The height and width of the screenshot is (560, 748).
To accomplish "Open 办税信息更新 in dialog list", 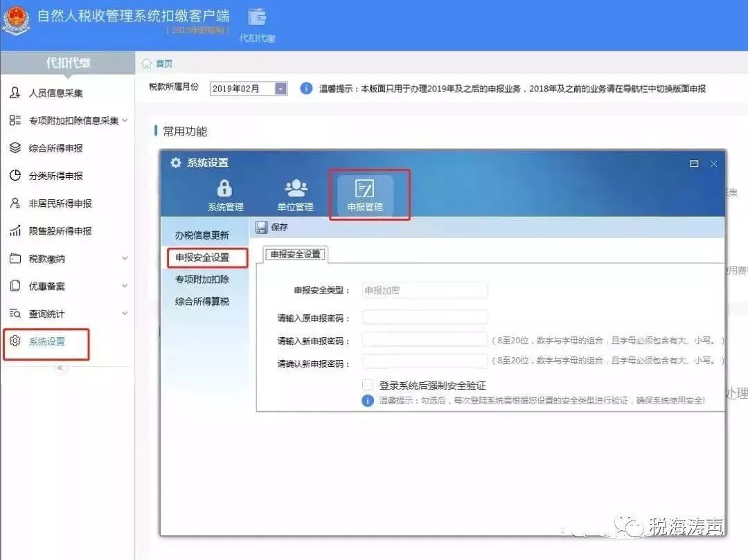I will tap(202, 235).
